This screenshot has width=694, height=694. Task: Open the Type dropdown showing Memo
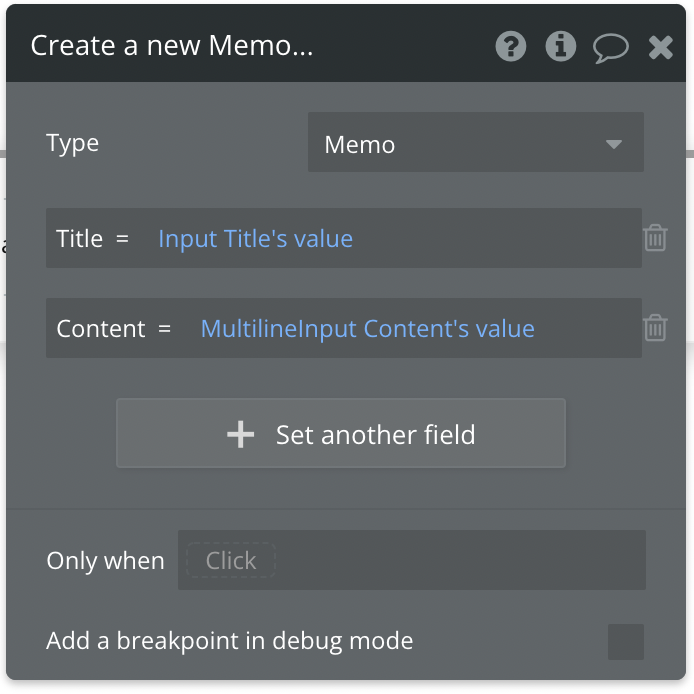(x=460, y=144)
